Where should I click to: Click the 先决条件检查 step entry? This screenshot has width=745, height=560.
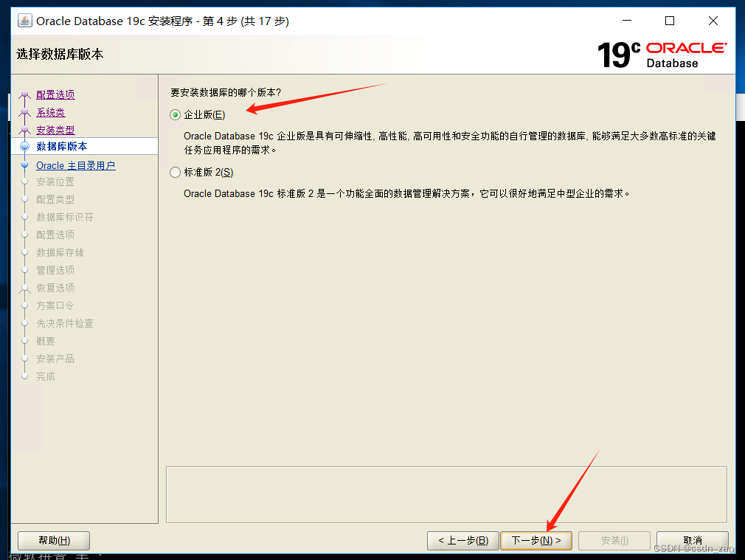(65, 323)
